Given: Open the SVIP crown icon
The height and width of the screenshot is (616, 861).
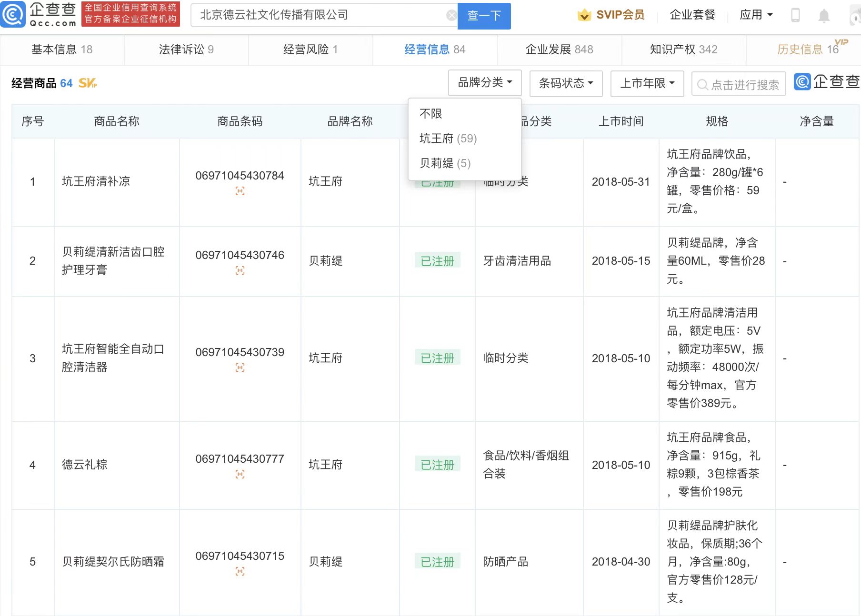Looking at the screenshot, I should (584, 15).
